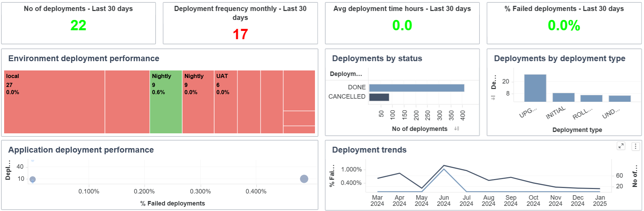The width and height of the screenshot is (644, 211).
Task: Open the Deployment trends three-dot options menu
Action: click(636, 146)
